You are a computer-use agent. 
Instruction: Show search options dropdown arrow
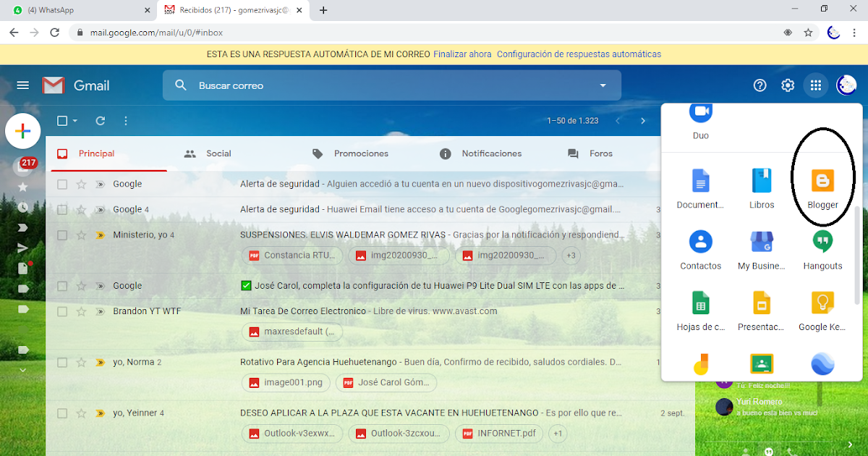(x=603, y=85)
